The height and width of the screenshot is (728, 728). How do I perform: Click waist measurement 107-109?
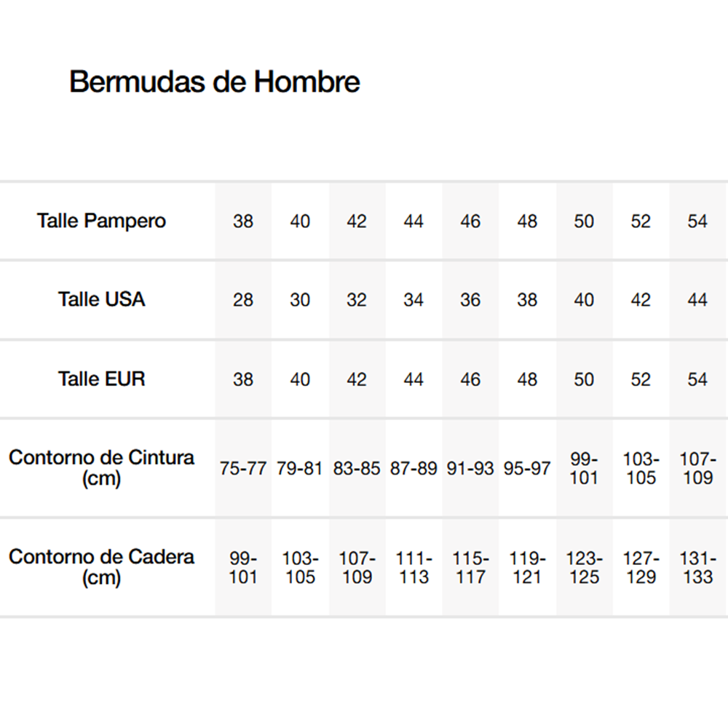[x=697, y=468]
